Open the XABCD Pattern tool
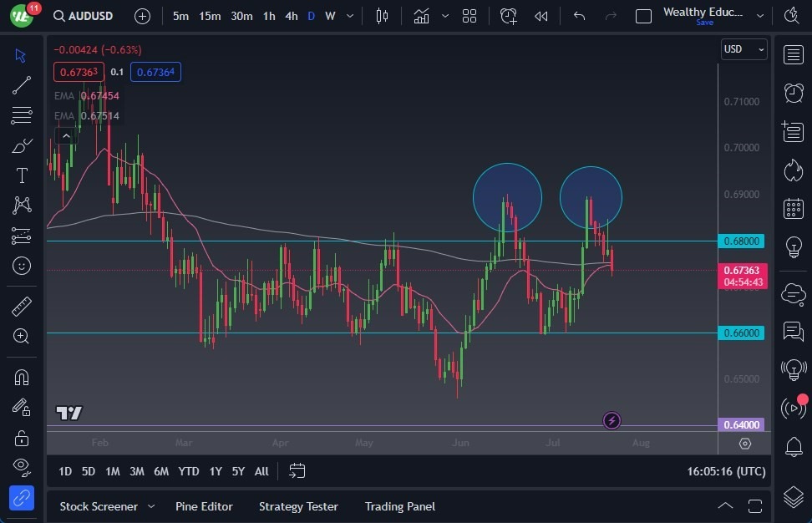 coord(21,205)
